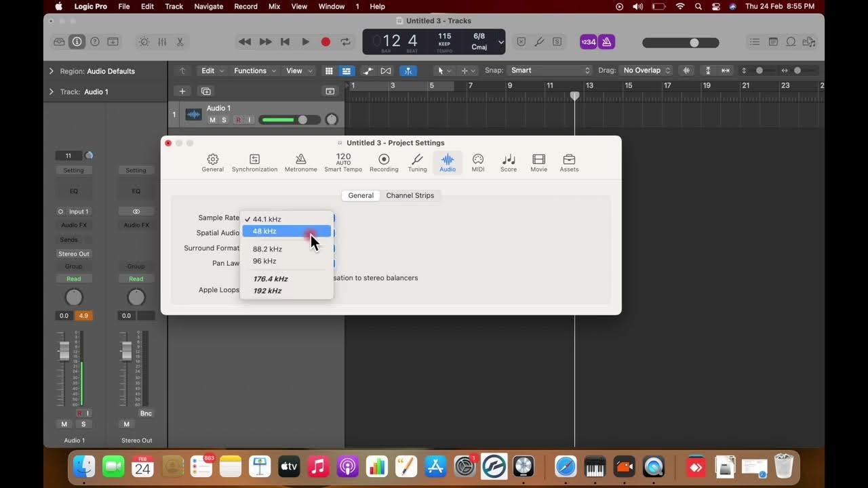This screenshot has width=868, height=488.
Task: Open MIDI project settings pane
Action: [478, 163]
